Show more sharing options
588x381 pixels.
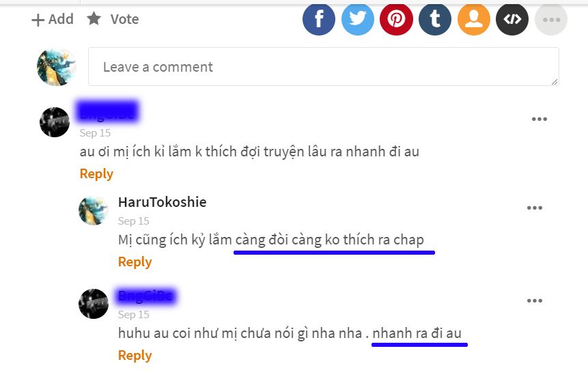click(551, 19)
